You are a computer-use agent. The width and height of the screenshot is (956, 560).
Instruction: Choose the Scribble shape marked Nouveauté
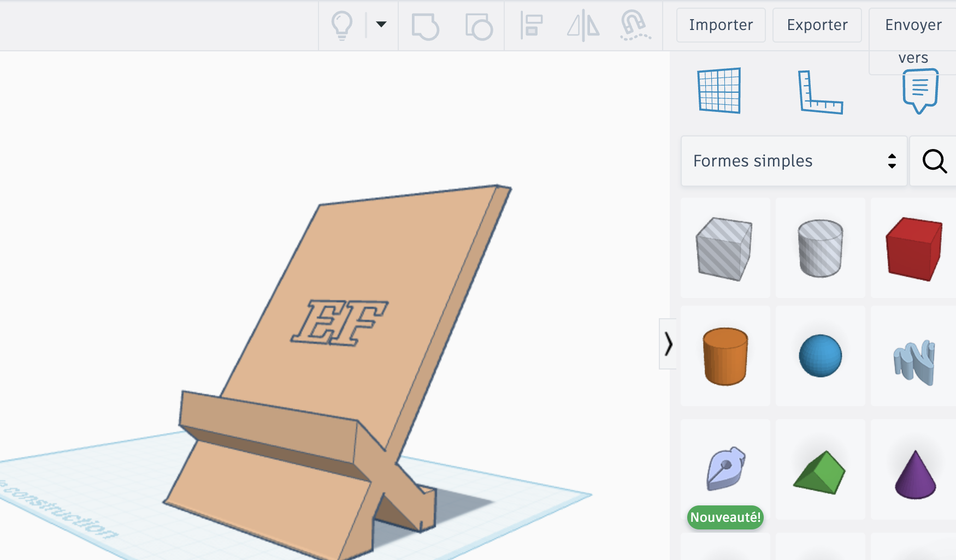[725, 469]
